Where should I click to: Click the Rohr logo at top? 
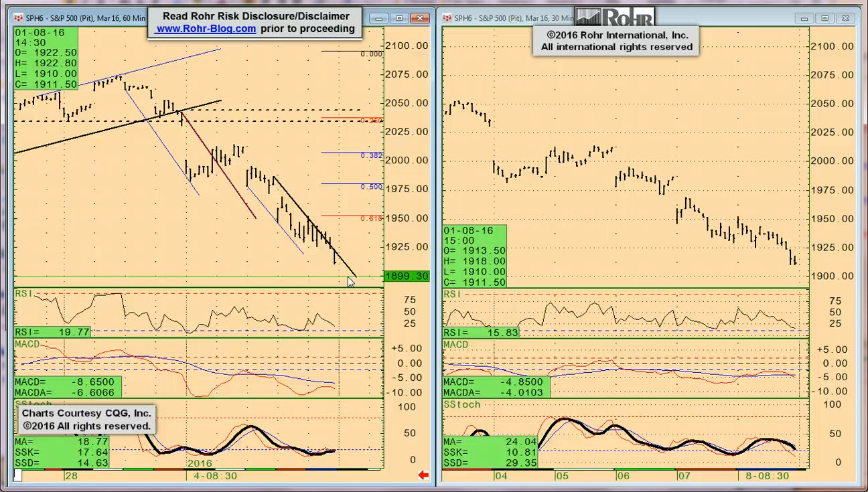(x=613, y=17)
